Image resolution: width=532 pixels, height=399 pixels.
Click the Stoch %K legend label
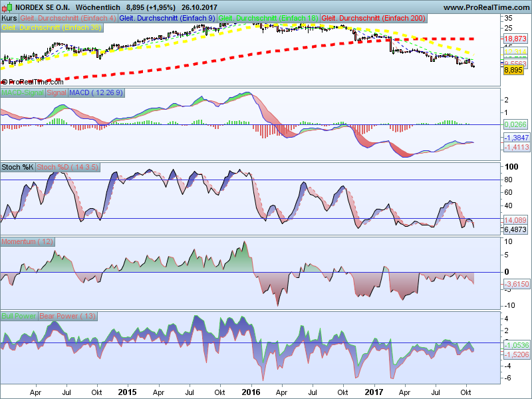[17, 167]
